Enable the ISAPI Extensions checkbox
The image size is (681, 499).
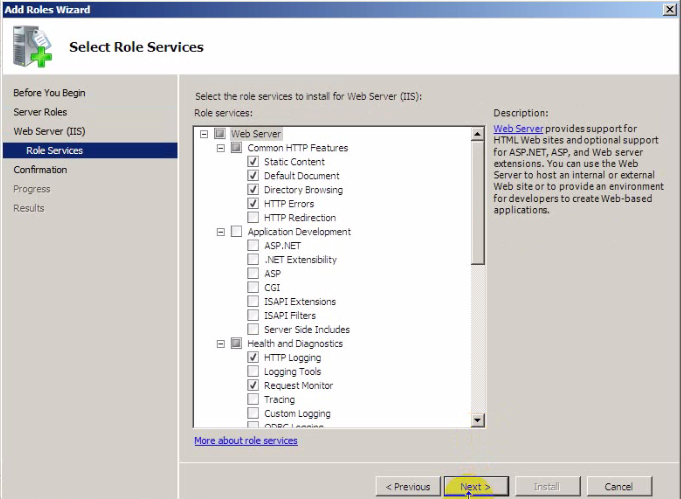click(x=253, y=301)
